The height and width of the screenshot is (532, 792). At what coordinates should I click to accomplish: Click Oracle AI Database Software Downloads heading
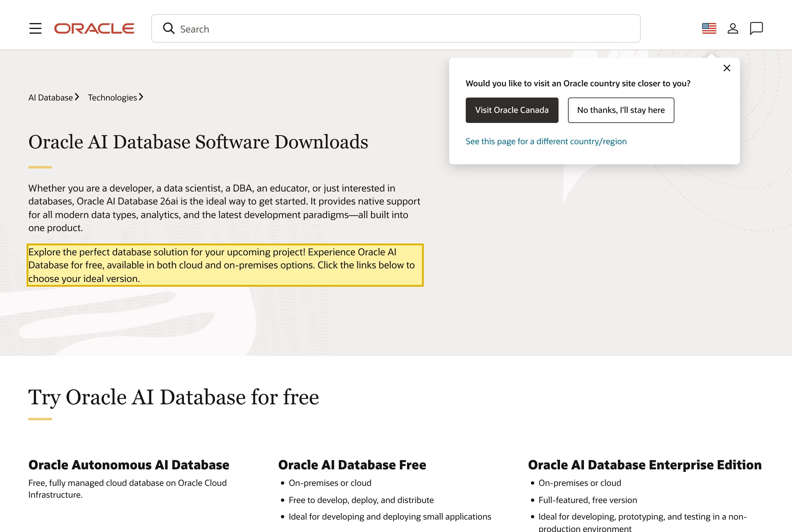198,142
